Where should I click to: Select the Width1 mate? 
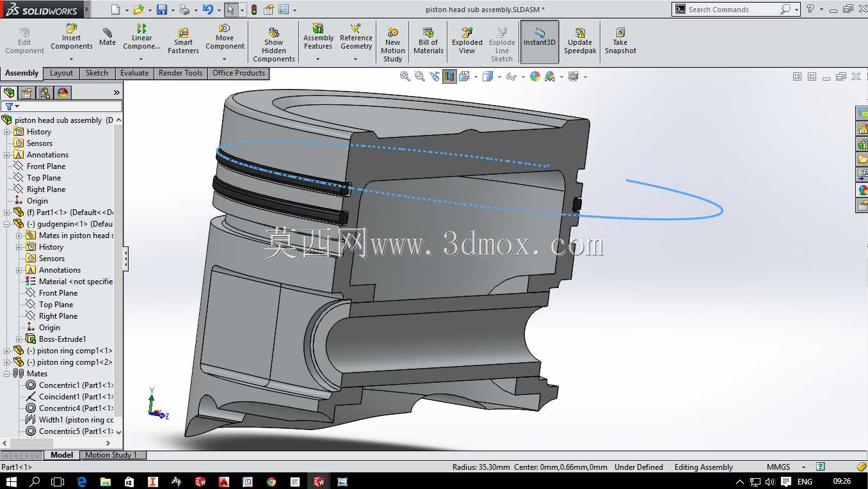76,420
